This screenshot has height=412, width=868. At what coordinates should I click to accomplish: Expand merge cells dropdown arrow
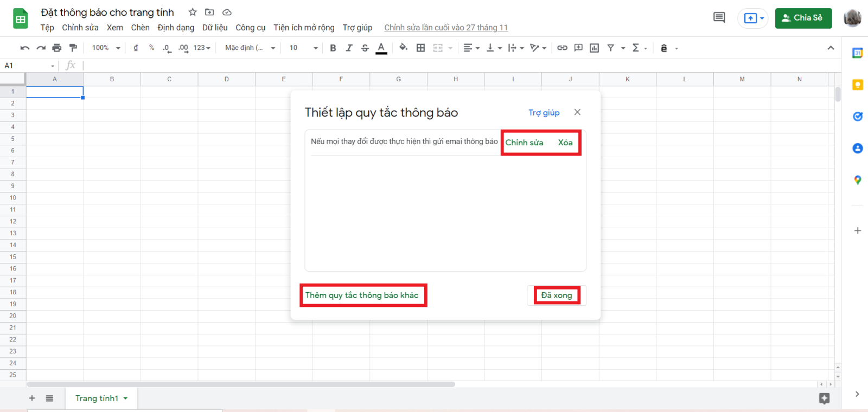coord(450,48)
